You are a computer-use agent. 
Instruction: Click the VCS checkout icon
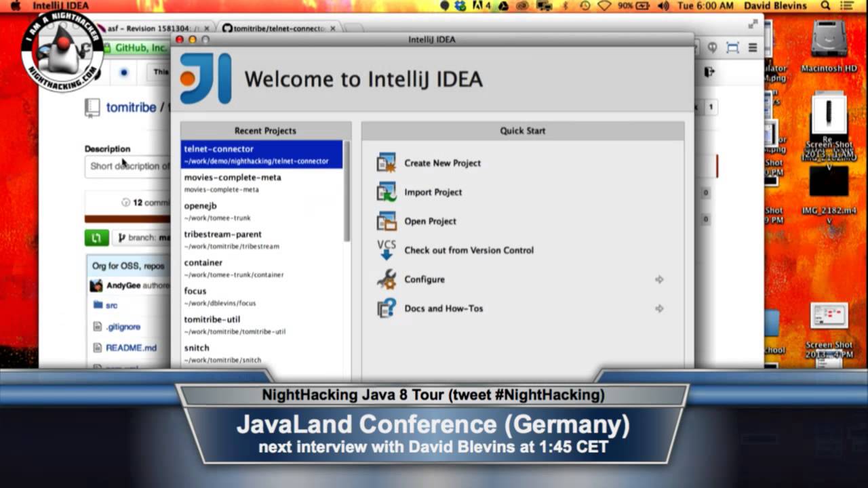[387, 249]
